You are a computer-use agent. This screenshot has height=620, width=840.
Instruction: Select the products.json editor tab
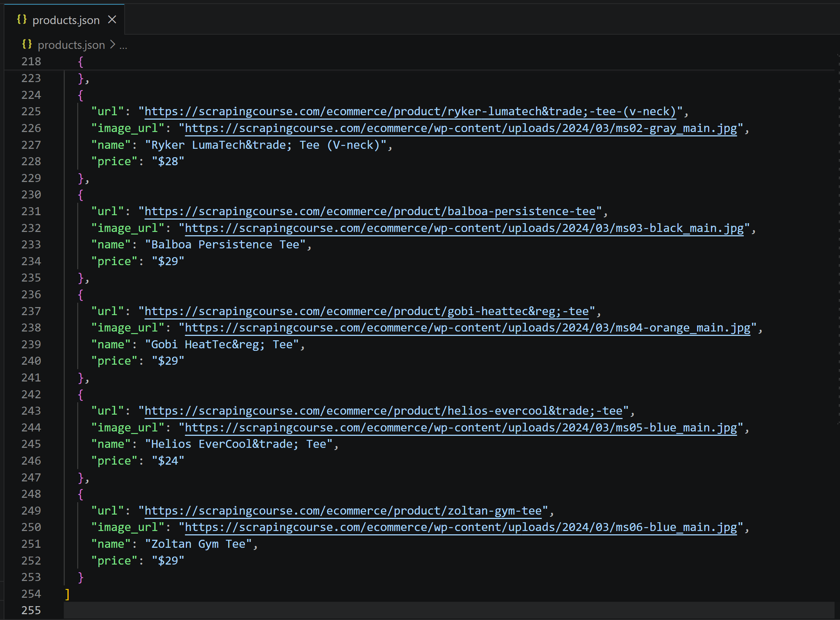pos(64,20)
